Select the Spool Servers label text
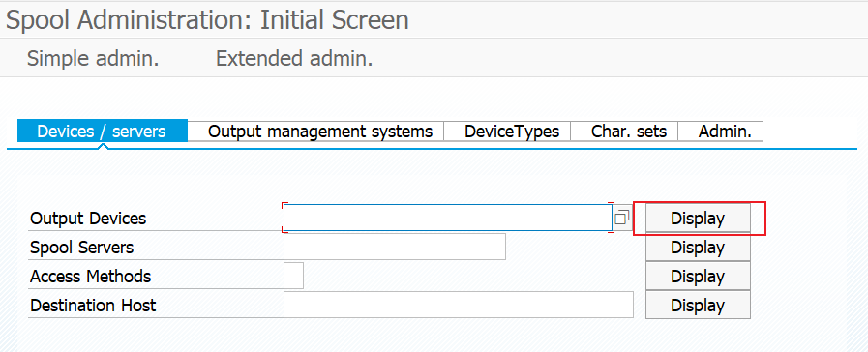 pos(82,248)
